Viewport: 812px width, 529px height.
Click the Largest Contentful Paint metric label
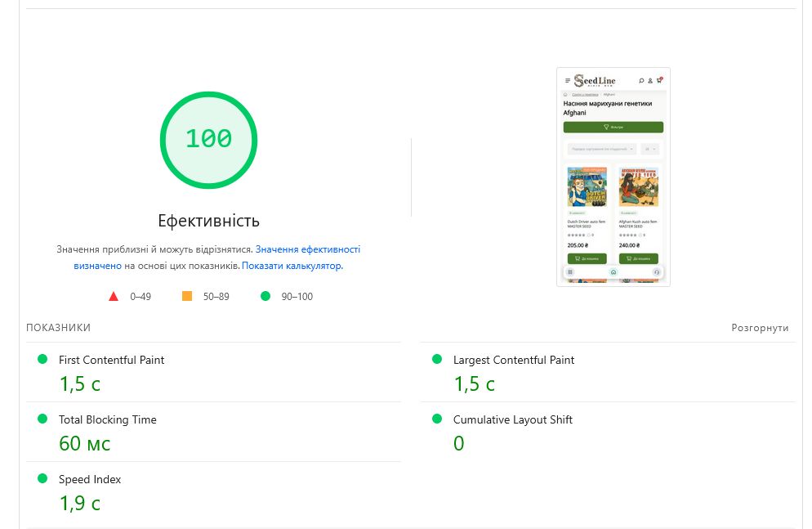(x=514, y=360)
